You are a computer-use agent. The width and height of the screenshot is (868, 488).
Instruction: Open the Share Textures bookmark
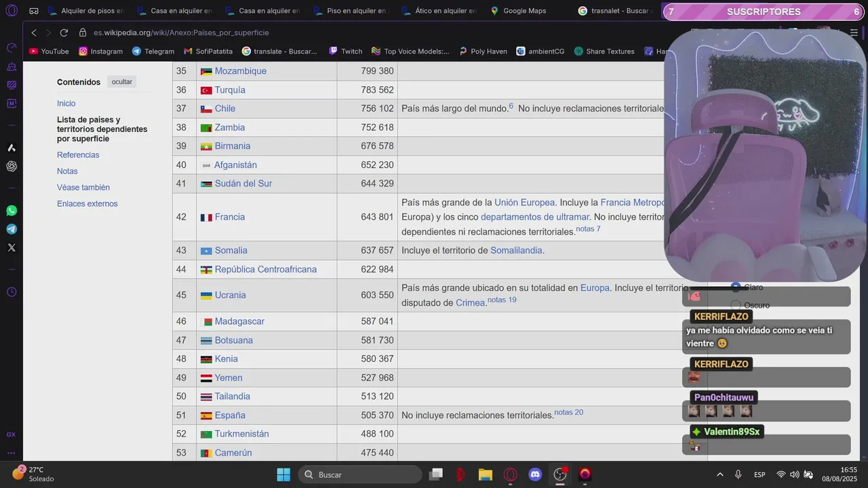[604, 52]
